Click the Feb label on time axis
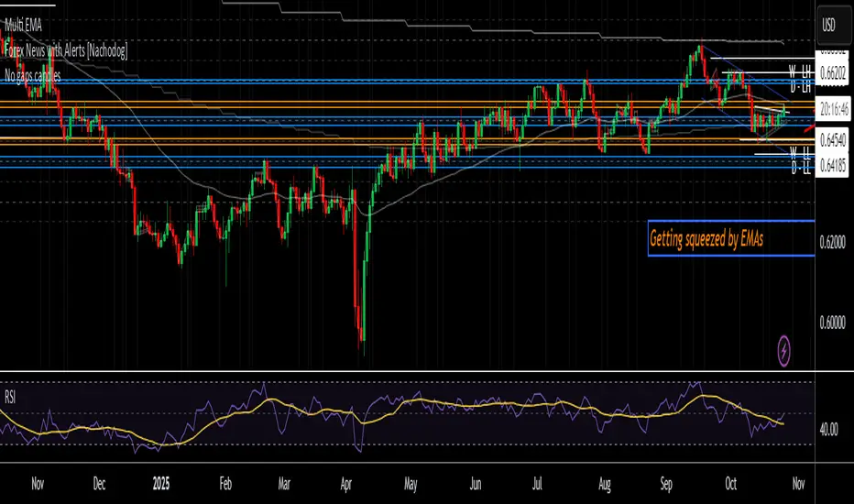Screen dimensions: 854x504 tap(225, 483)
